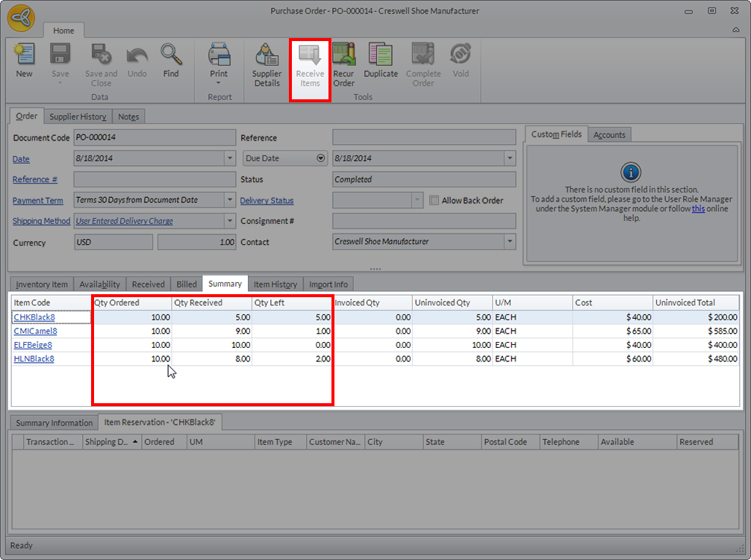751x560 pixels.
Task: Click the New purchase order icon
Action: click(25, 60)
